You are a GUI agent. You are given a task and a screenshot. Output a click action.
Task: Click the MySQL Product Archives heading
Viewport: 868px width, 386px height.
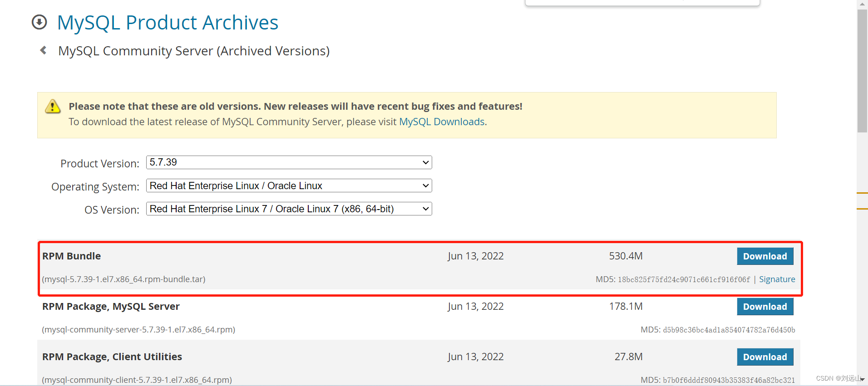pyautogui.click(x=168, y=23)
